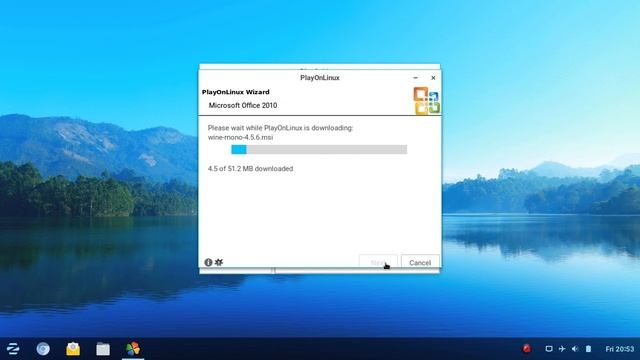Open the Zorin start menu
The width and height of the screenshot is (640, 360).
(x=13, y=349)
